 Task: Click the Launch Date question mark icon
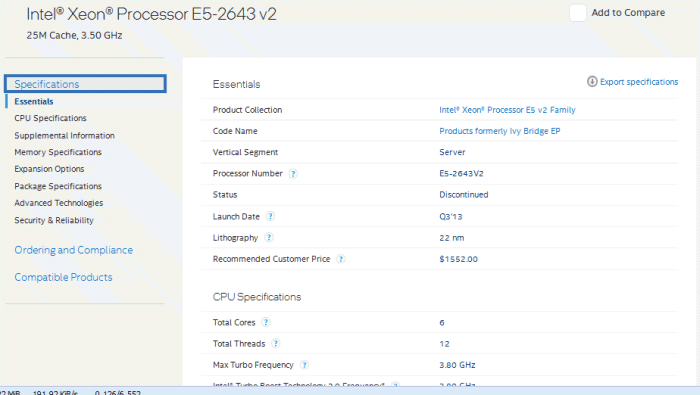click(x=270, y=216)
